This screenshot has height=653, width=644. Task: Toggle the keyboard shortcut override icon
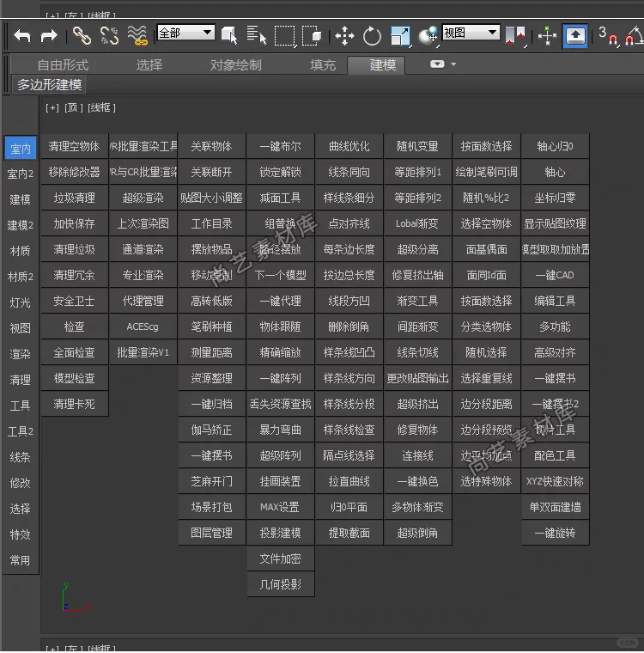[575, 36]
